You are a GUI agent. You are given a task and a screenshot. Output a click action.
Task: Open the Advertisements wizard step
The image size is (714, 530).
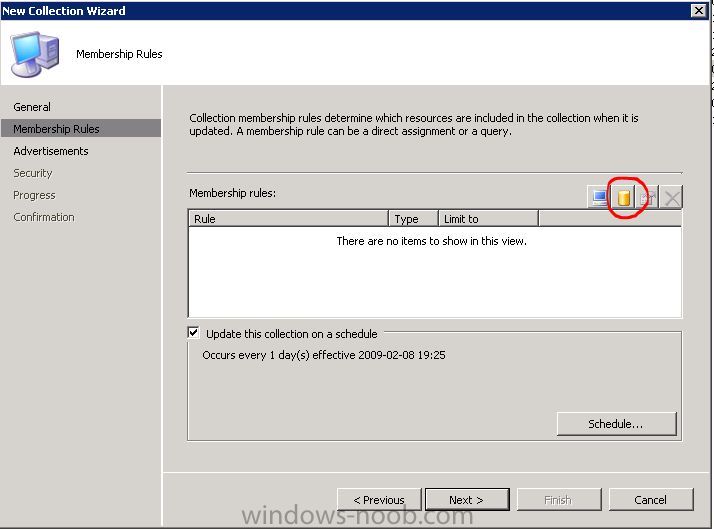click(x=51, y=151)
